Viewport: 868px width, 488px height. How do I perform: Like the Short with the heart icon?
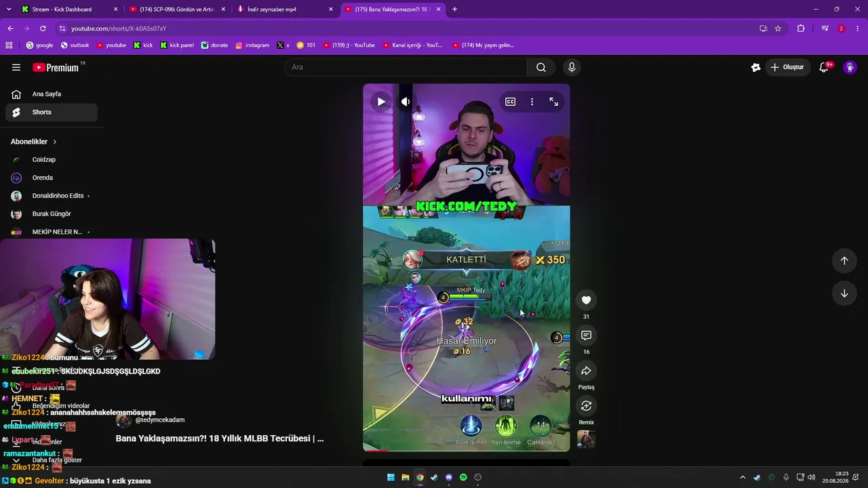(587, 300)
